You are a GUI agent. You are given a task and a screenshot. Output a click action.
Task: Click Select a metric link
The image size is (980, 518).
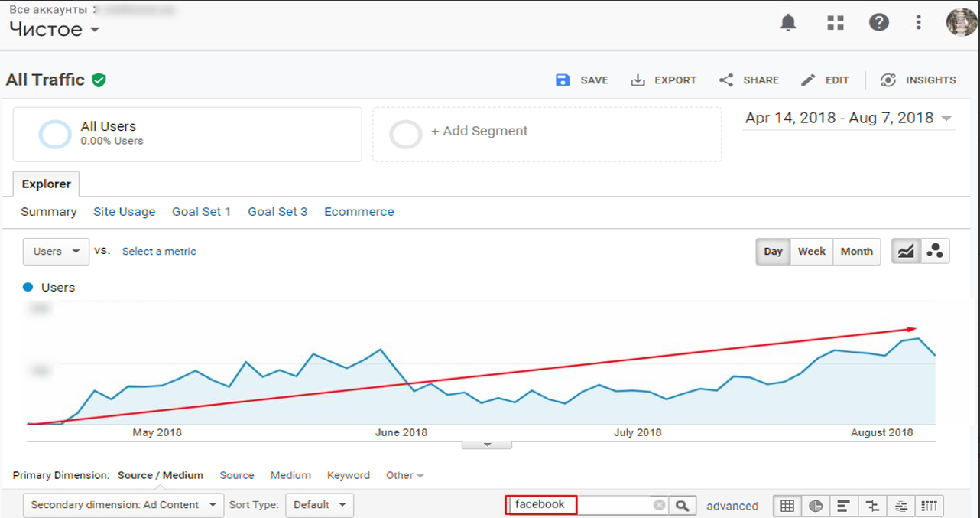[x=159, y=252]
